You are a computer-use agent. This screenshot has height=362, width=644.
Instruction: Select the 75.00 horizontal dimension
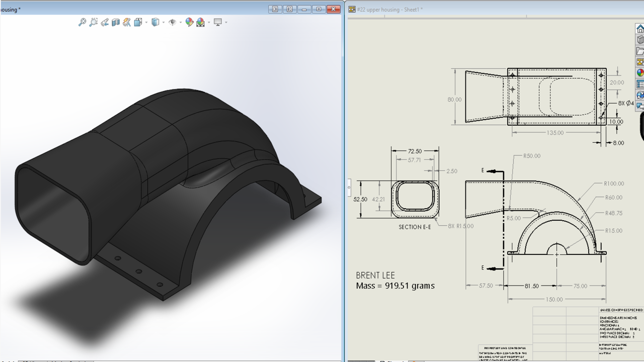[580, 286]
